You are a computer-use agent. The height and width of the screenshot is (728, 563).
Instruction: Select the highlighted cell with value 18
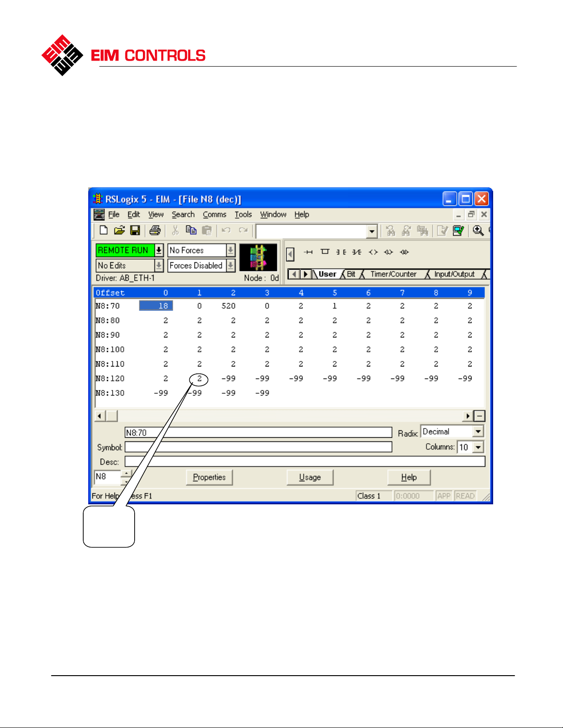click(156, 306)
